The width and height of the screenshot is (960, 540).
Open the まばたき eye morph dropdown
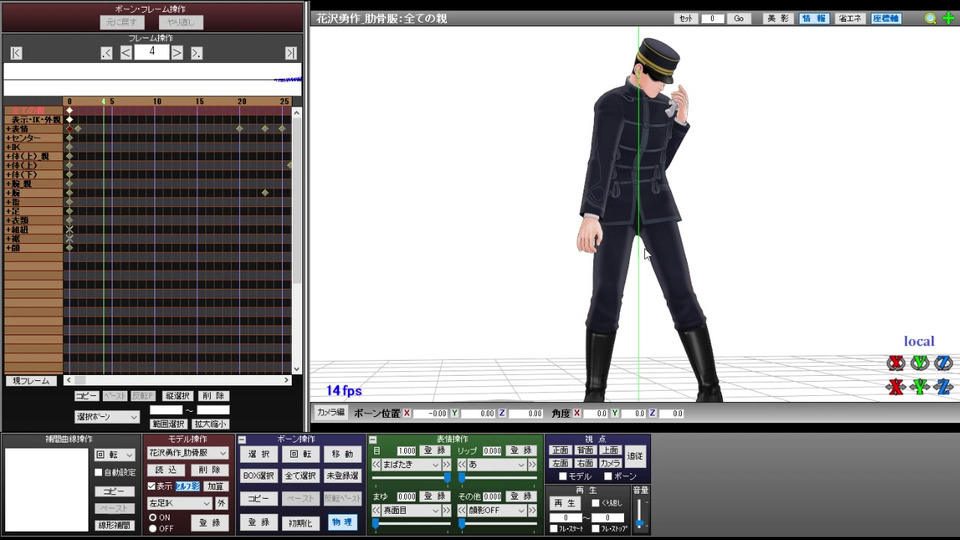[411, 465]
